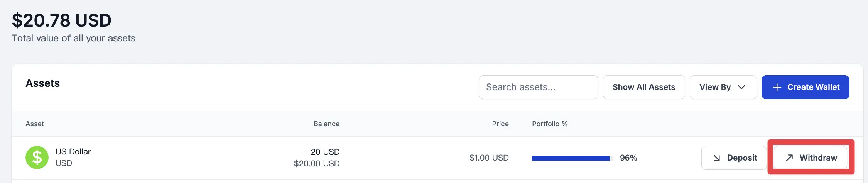Click the Deposit arrow icon

point(717,158)
